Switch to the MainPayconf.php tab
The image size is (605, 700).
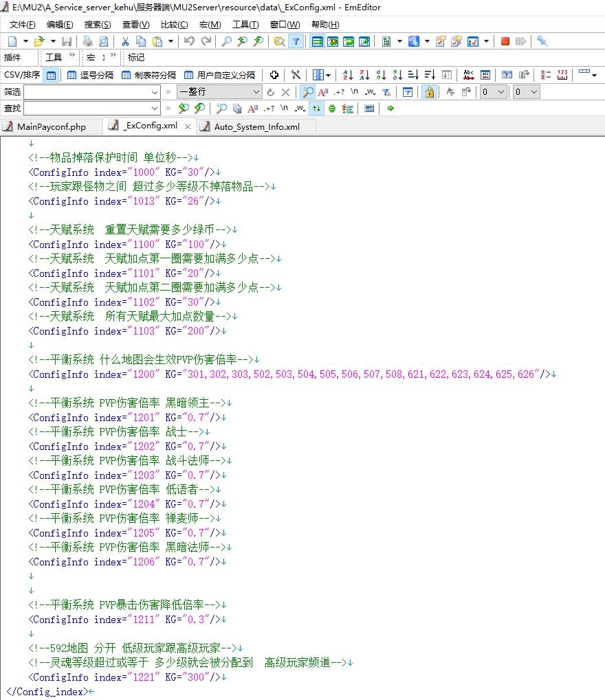click(x=52, y=127)
